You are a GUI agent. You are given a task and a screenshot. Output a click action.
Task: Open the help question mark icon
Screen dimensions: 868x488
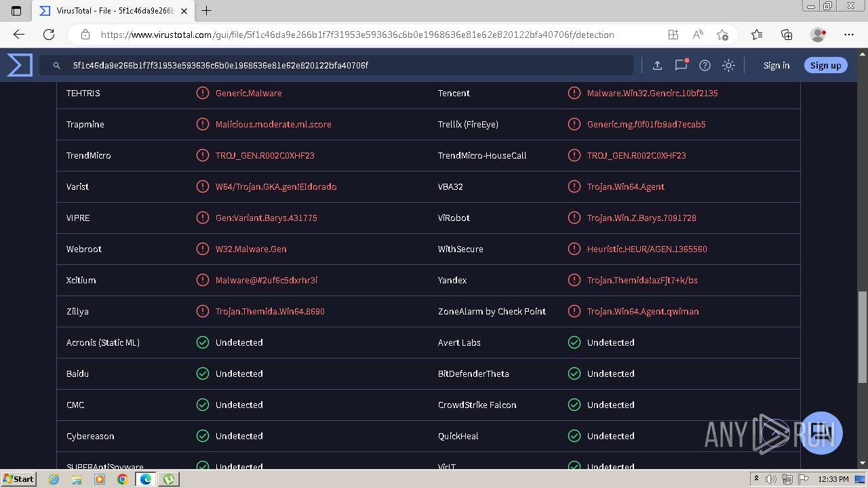pos(705,65)
